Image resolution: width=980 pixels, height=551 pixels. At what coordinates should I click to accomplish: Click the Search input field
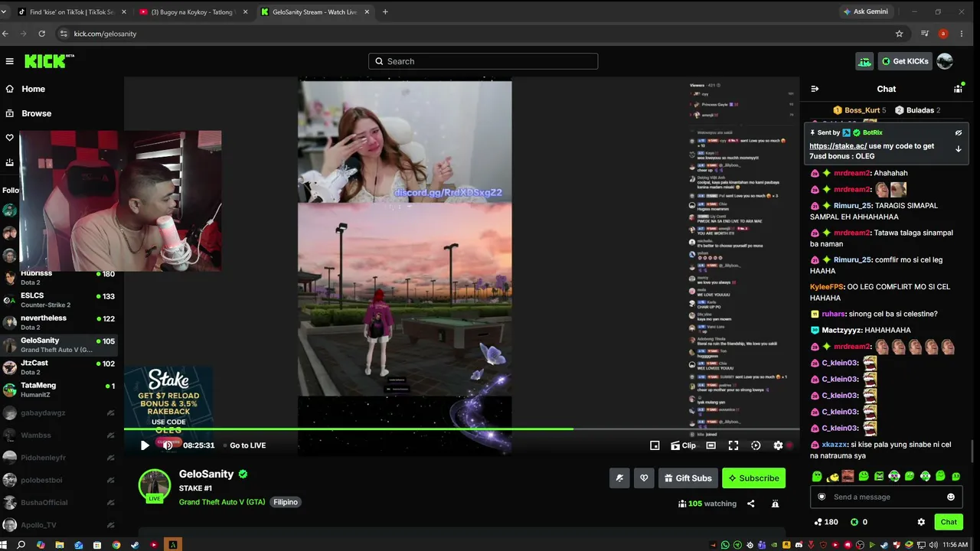(x=483, y=61)
